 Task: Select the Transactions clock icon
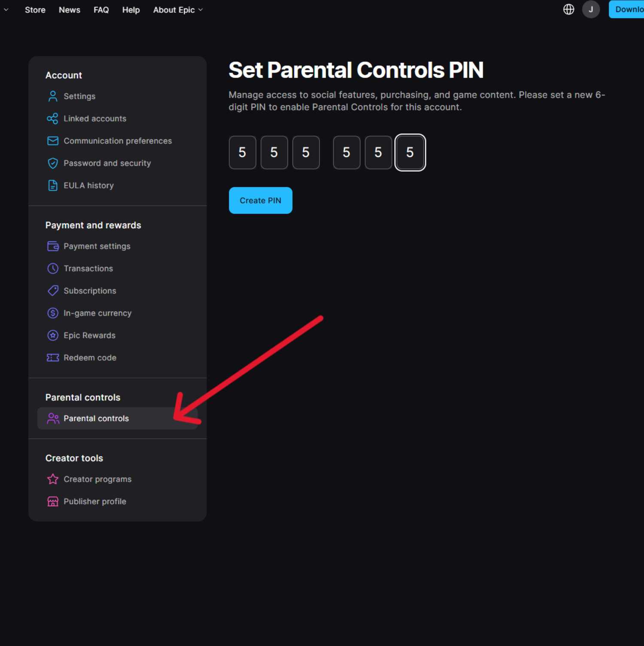click(x=52, y=268)
